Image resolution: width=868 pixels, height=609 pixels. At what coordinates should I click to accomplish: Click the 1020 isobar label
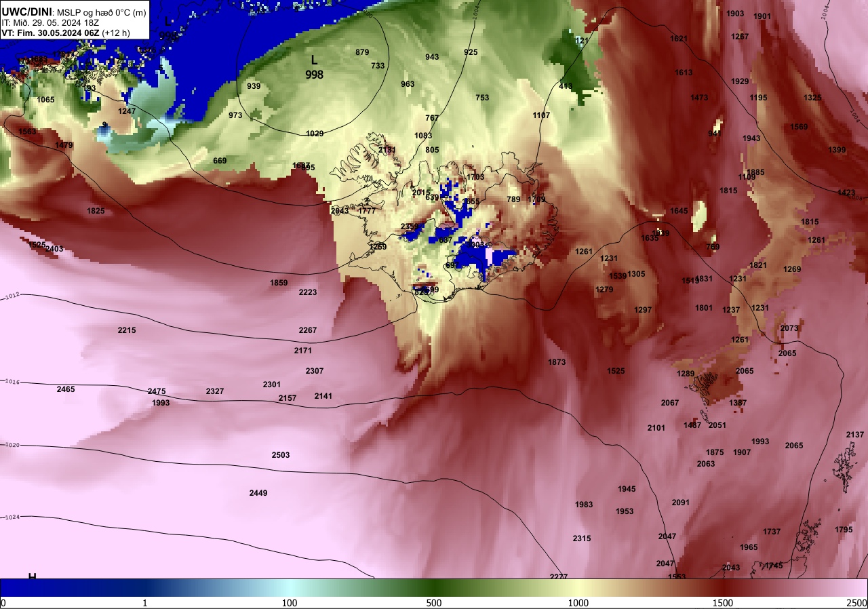pos(13,445)
